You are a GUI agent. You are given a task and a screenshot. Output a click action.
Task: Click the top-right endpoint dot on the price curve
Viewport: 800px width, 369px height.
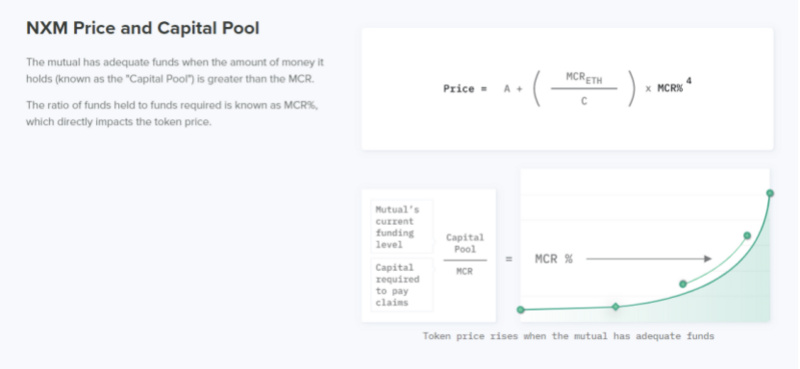pos(770,193)
